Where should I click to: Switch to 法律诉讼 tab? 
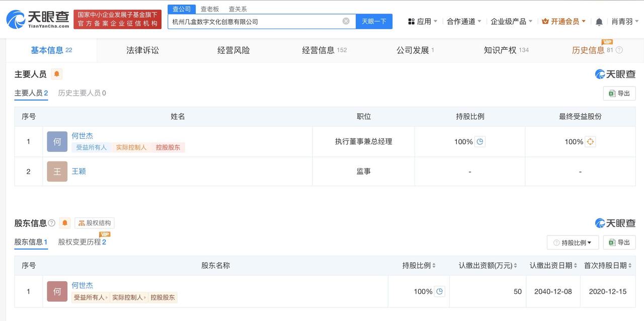click(x=142, y=50)
